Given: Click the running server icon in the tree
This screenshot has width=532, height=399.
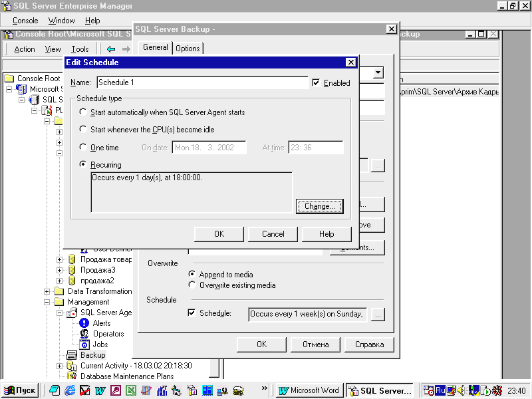Looking at the screenshot, I should click(x=47, y=110).
